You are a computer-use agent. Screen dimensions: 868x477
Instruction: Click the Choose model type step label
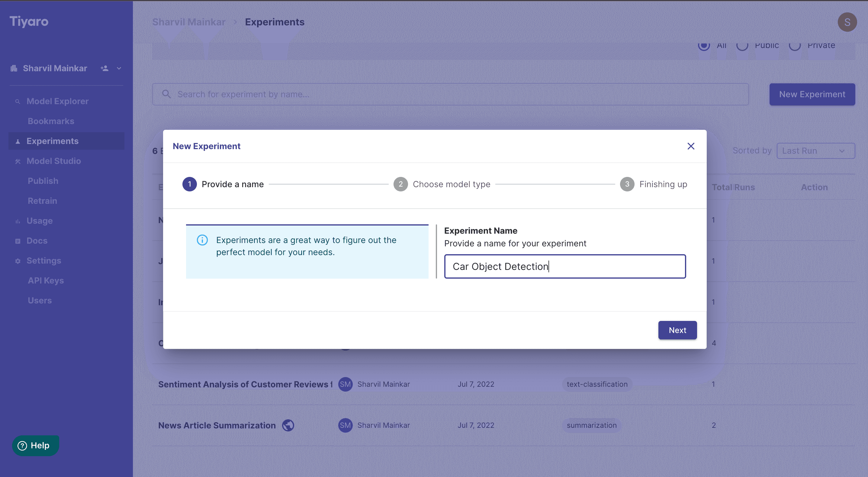point(451,184)
